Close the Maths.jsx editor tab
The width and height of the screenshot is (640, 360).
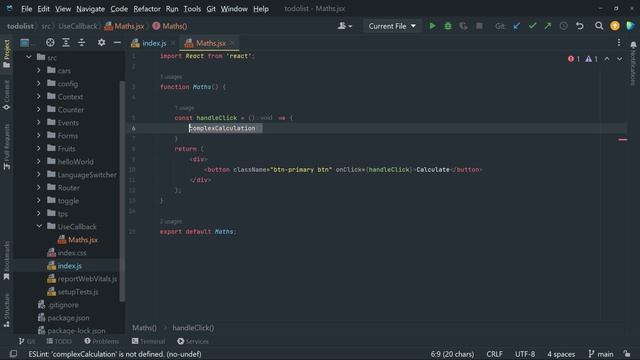[232, 43]
